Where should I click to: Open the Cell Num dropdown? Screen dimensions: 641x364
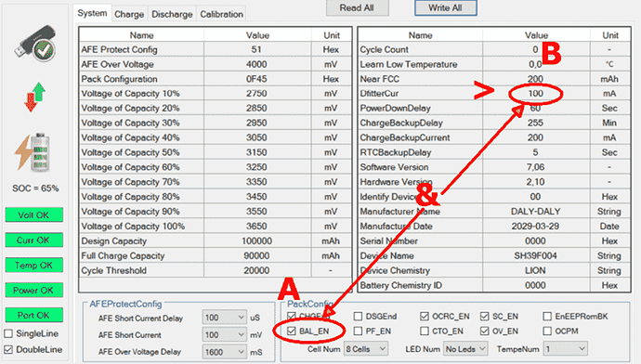(366, 349)
